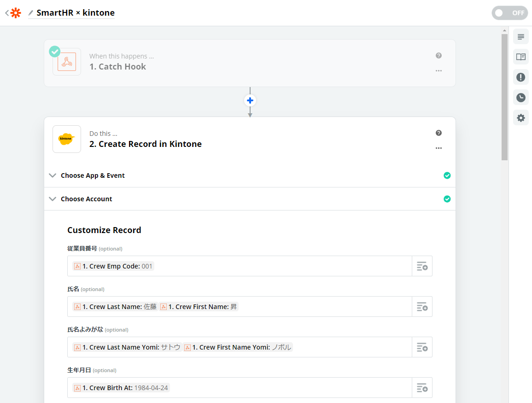Image resolution: width=532 pixels, height=403 pixels.
Task: Add a step with the plus button
Action: [x=250, y=100]
